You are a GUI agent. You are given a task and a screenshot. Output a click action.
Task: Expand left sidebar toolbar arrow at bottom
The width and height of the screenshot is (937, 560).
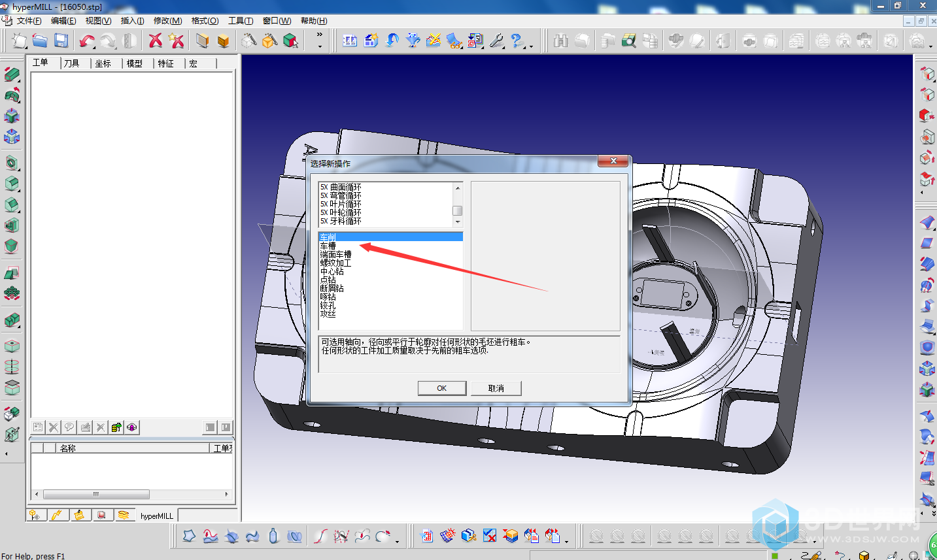(x=7, y=453)
